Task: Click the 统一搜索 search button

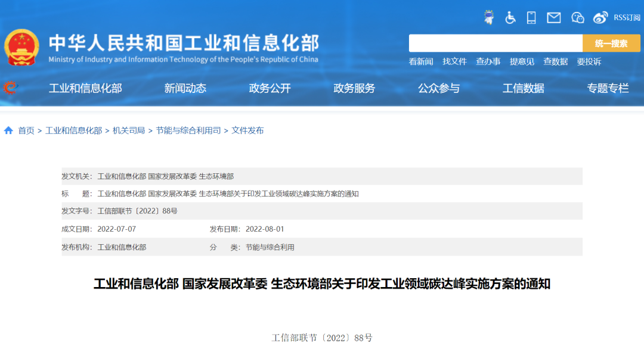Action: [x=611, y=43]
